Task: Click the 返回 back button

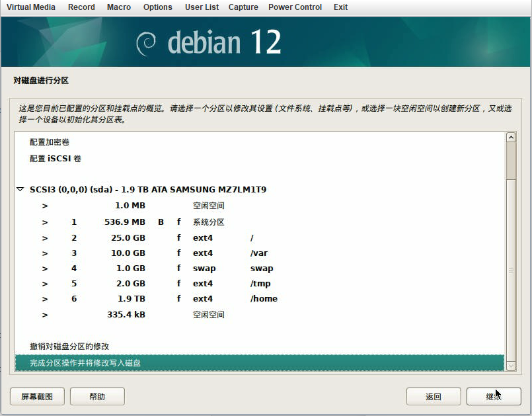Action: coord(434,396)
